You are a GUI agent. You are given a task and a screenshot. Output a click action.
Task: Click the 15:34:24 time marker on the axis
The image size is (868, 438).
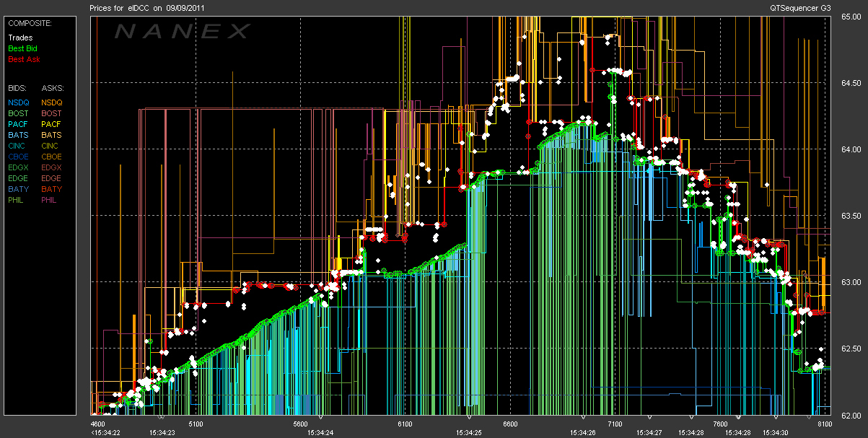(320, 432)
